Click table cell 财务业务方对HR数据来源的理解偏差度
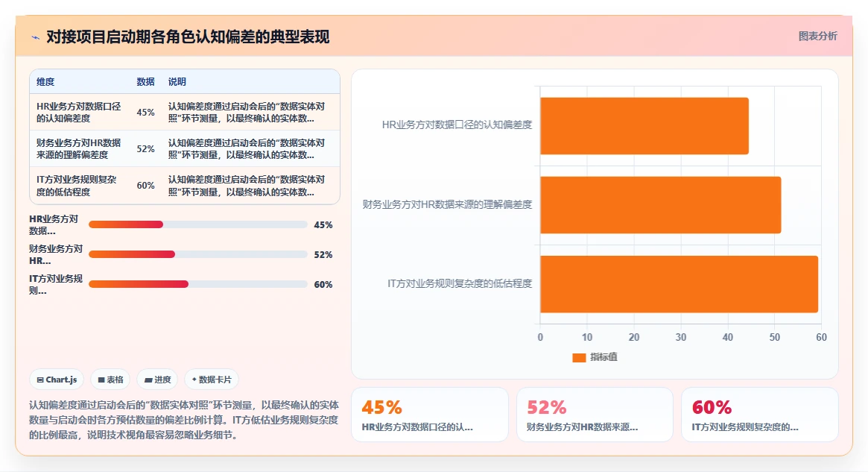The image size is (868, 472). pos(79,149)
